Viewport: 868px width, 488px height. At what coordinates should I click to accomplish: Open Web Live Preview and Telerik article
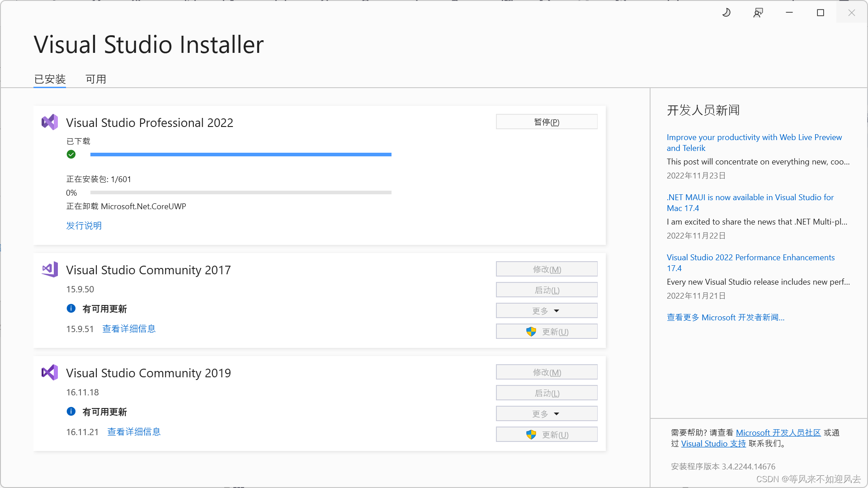[754, 142]
